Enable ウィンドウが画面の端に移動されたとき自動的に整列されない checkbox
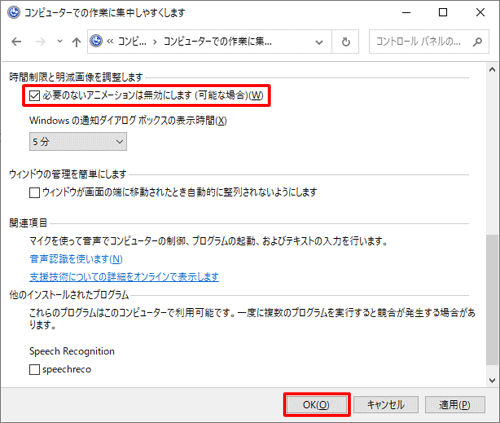Screen dimensions: 500x423 click(34, 193)
